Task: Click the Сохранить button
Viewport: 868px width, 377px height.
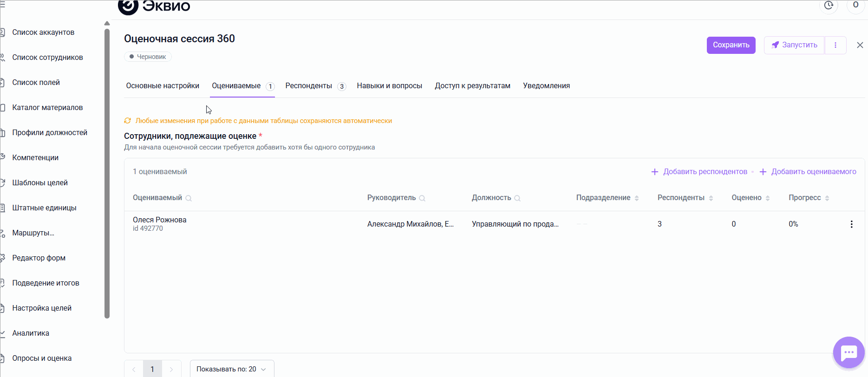Action: tap(731, 45)
